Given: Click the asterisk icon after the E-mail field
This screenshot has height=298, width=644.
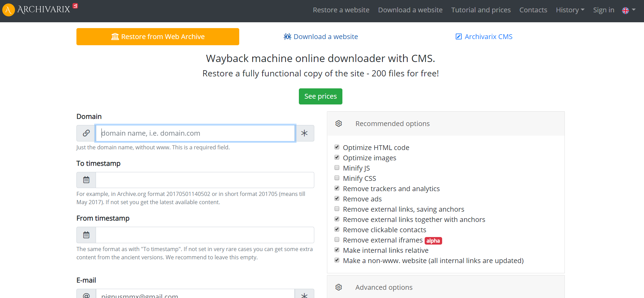Looking at the screenshot, I should coord(304,295).
